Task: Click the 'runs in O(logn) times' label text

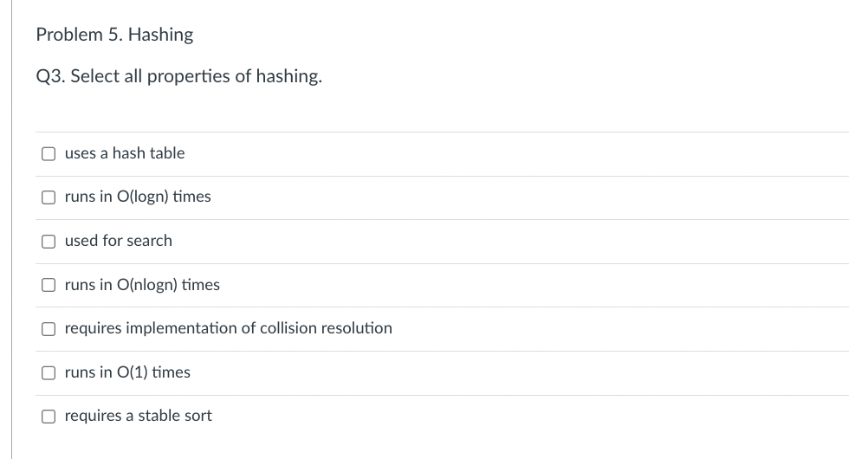Action: click(138, 197)
